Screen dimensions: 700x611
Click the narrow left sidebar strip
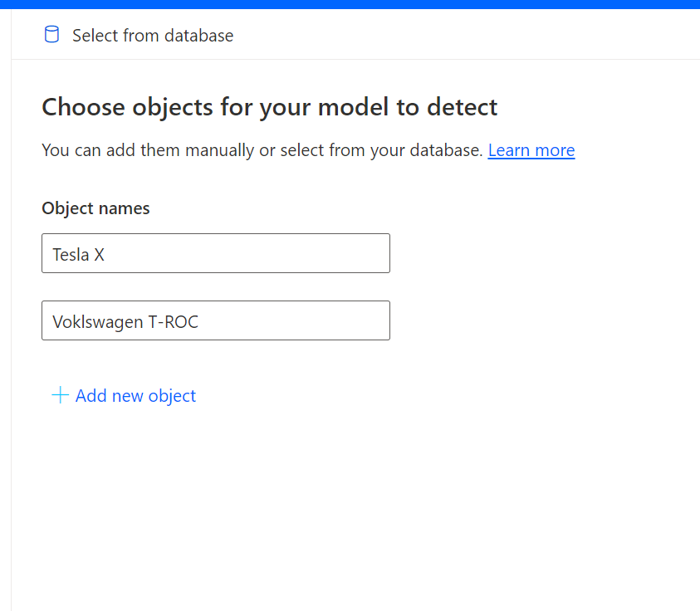(5, 310)
